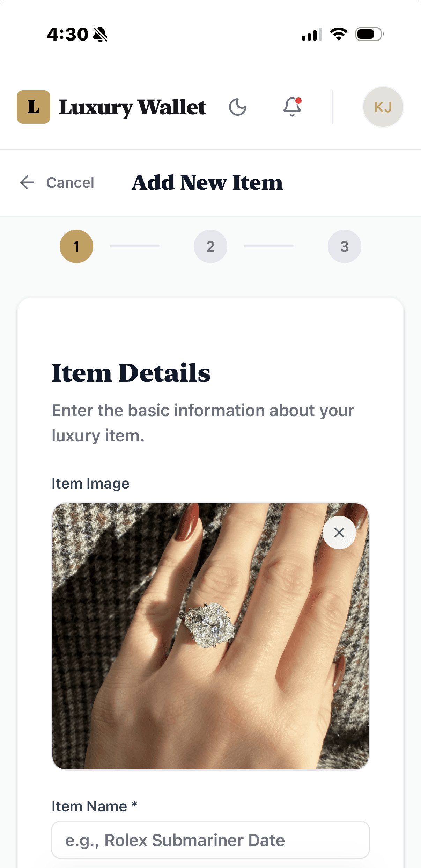421x868 pixels.
Task: Go to step 3 in the stepper
Action: click(x=345, y=246)
